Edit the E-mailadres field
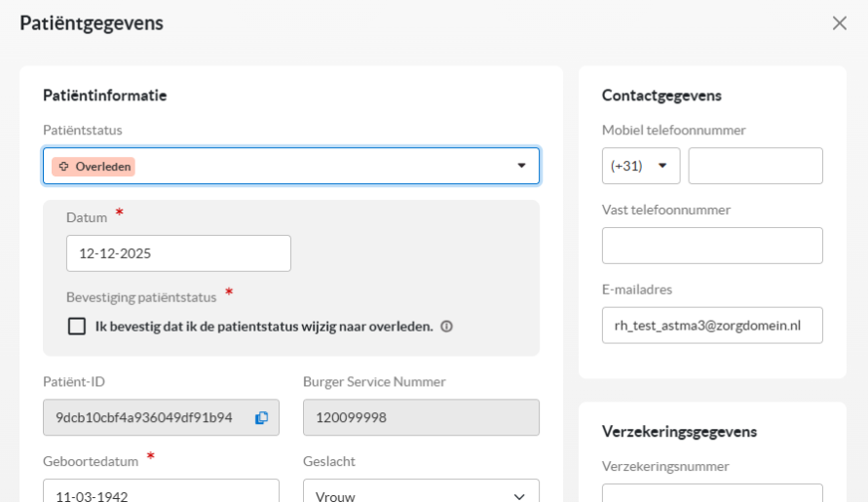The image size is (868, 502). [712, 326]
